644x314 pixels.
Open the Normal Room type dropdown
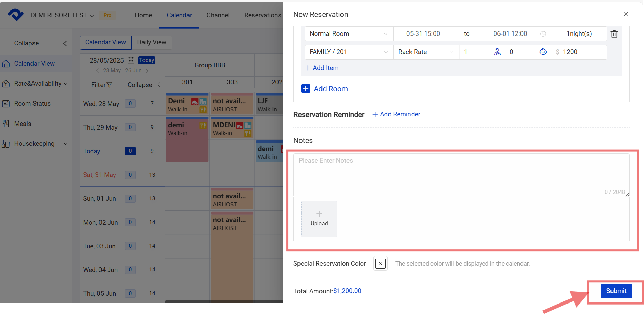[x=348, y=34]
